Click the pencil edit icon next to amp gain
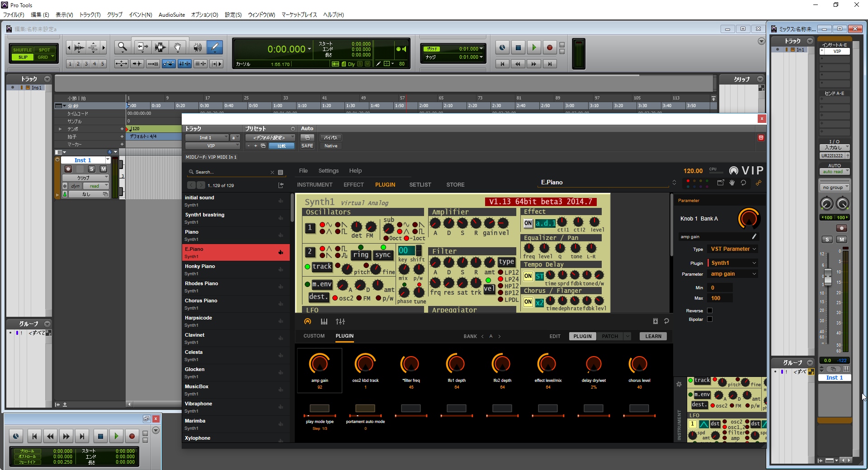This screenshot has width=868, height=470. point(754,236)
